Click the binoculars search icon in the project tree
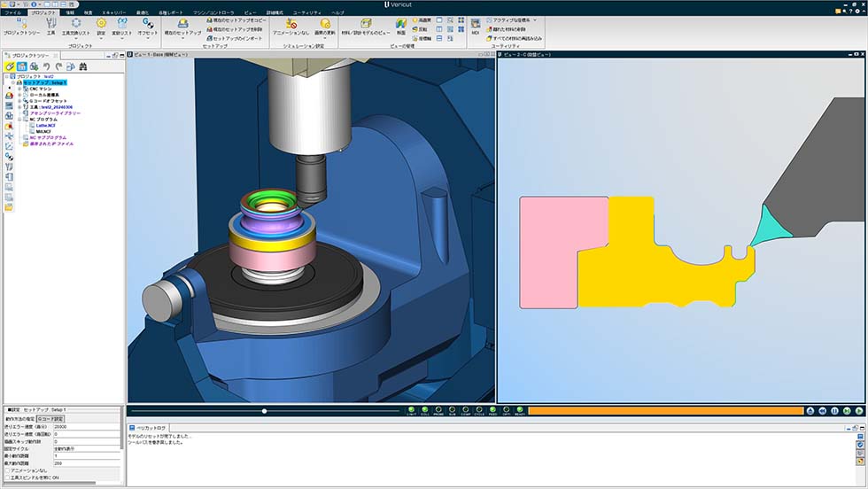 (x=83, y=66)
